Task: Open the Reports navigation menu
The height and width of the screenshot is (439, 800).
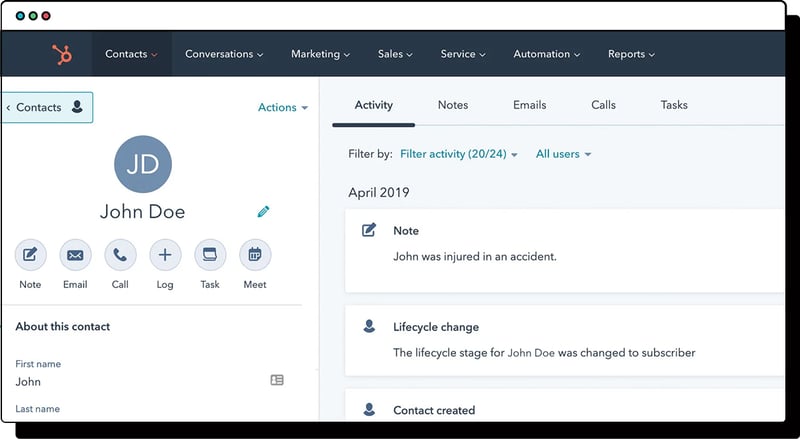Action: pos(631,54)
